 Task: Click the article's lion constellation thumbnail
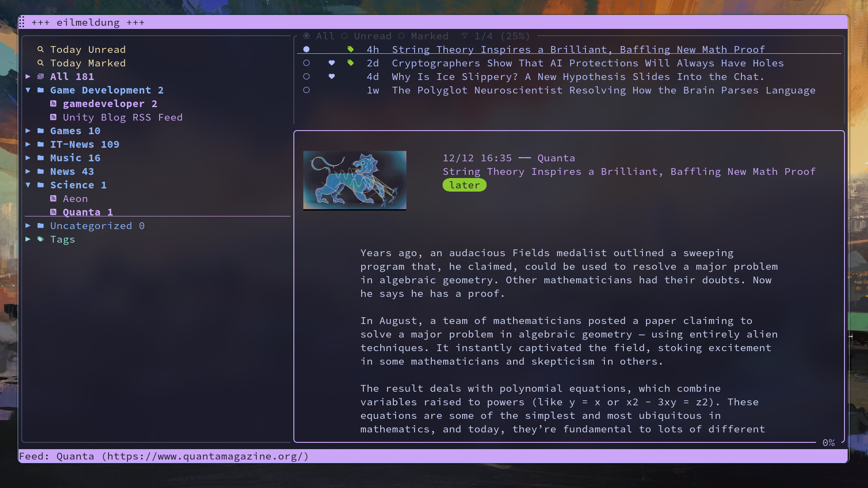(354, 180)
